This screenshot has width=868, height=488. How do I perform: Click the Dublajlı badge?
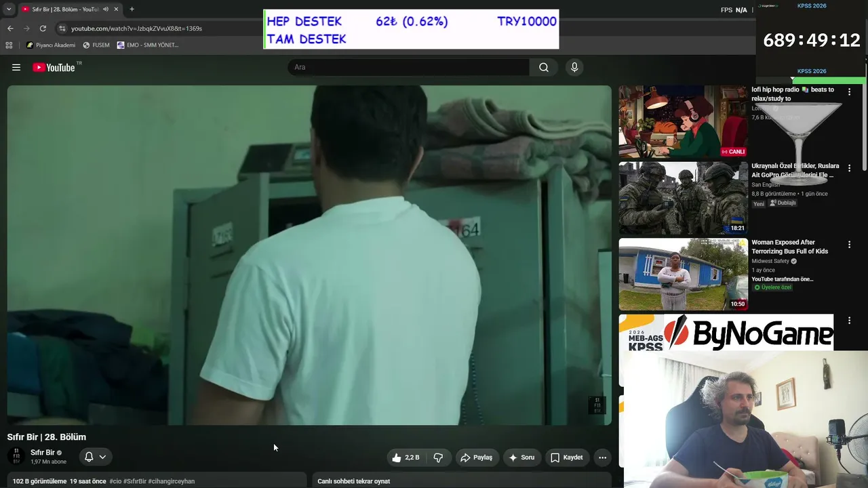pos(783,203)
